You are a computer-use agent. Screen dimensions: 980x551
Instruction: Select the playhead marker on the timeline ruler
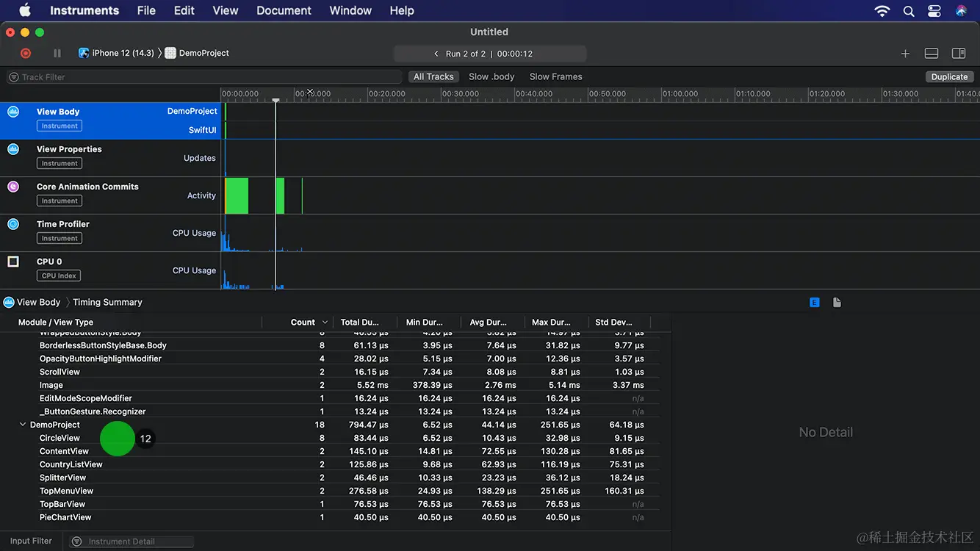click(275, 100)
